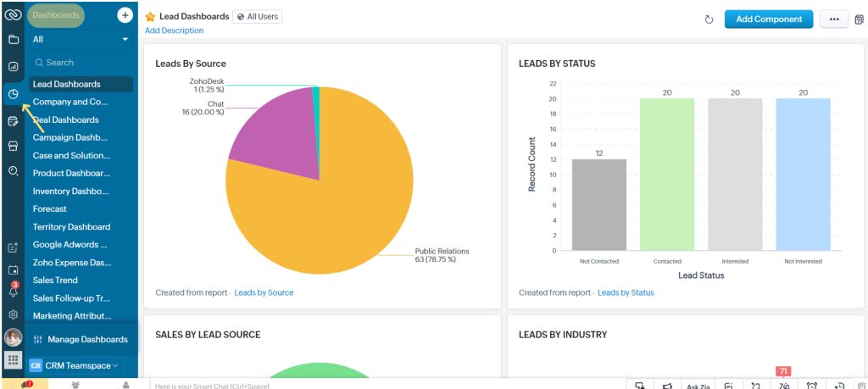Click the chat-screen icon left of megaphone
The height and width of the screenshot is (389, 868).
coord(640,386)
